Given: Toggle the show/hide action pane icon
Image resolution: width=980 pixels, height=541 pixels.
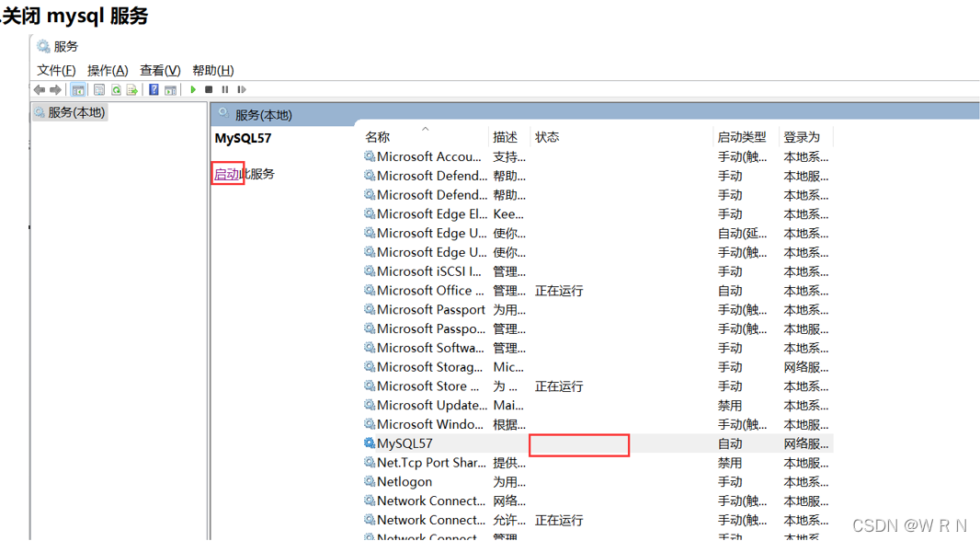Looking at the screenshot, I should (x=170, y=90).
